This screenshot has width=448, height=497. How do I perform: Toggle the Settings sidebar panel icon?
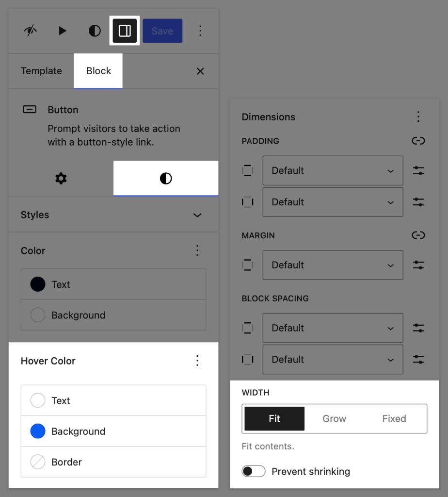125,31
